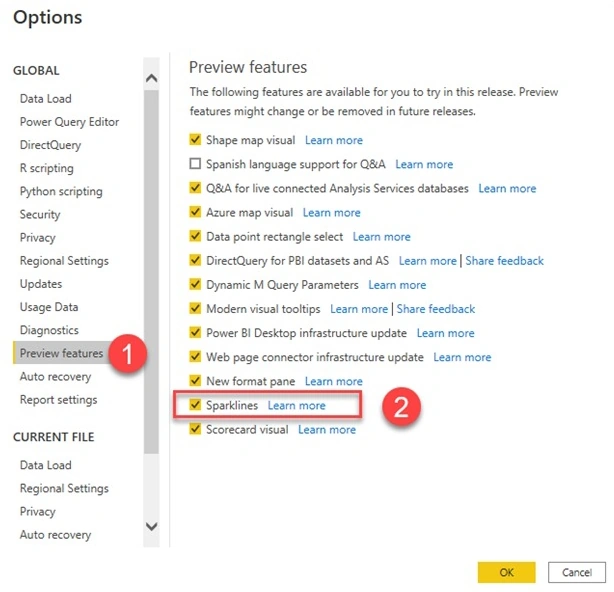The height and width of the screenshot is (592, 614).
Task: Open Learn more for Shape map visual
Action: click(334, 140)
